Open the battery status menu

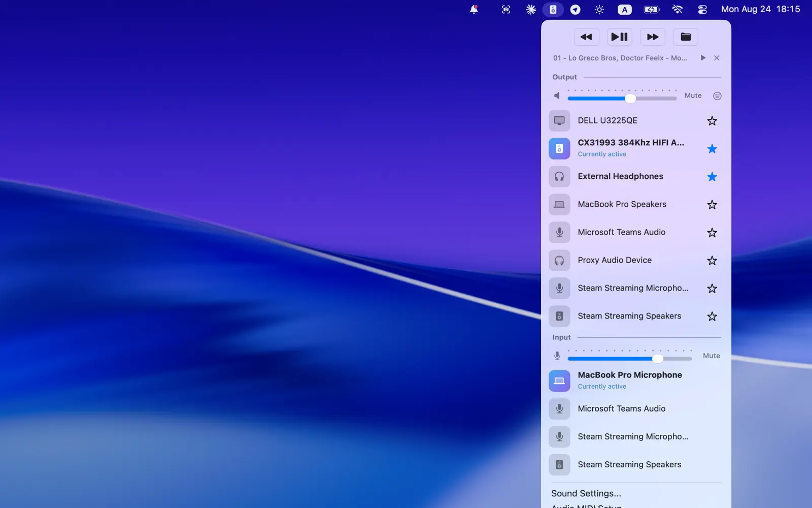652,9
